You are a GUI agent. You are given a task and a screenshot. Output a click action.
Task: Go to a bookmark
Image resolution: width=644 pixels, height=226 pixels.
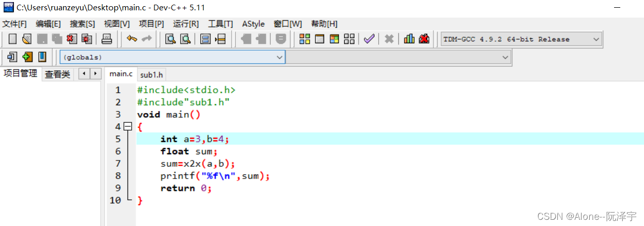coord(42,57)
